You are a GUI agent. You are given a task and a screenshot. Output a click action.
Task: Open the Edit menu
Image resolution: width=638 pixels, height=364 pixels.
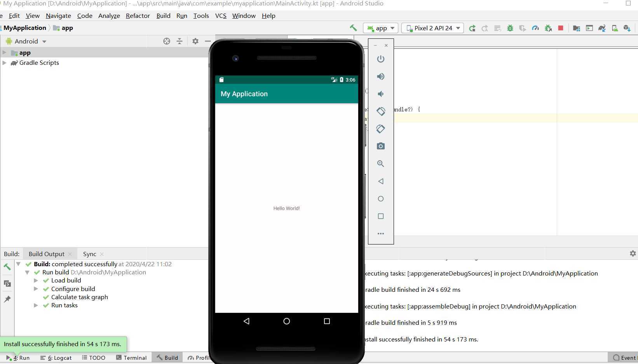(x=14, y=16)
